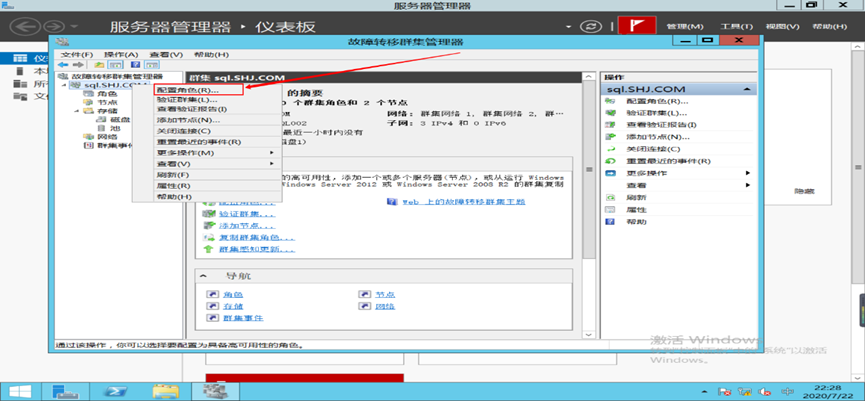
Task: Select 配置角色(R)... in the context menu
Action: coord(198,89)
